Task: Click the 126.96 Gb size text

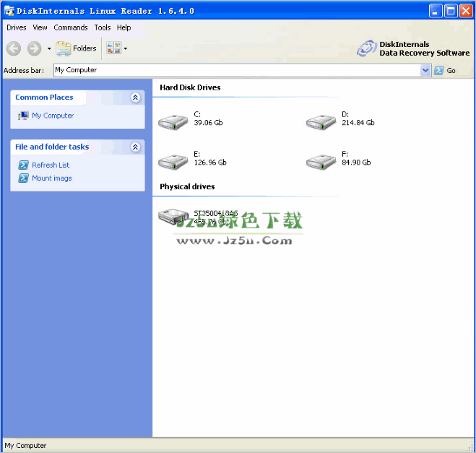Action: pyautogui.click(x=210, y=163)
